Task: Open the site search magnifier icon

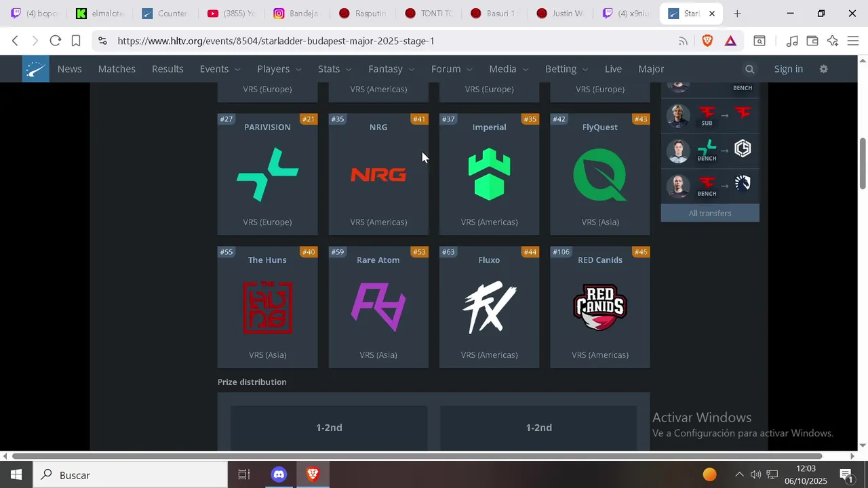Action: coord(749,69)
